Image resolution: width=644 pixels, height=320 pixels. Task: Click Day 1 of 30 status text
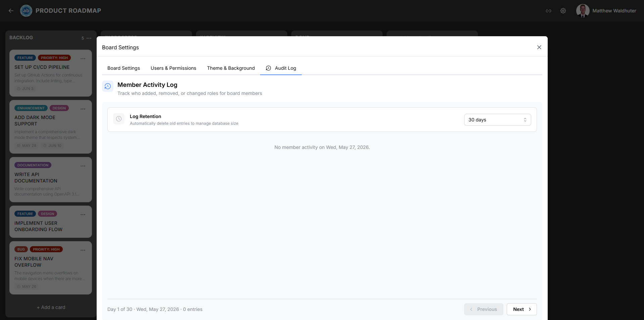(155, 309)
